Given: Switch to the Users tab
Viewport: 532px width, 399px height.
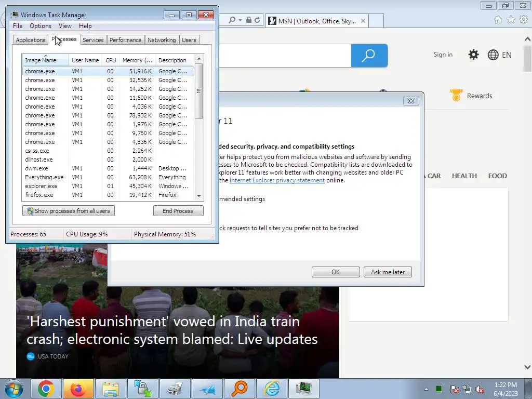Looking at the screenshot, I should coord(189,40).
